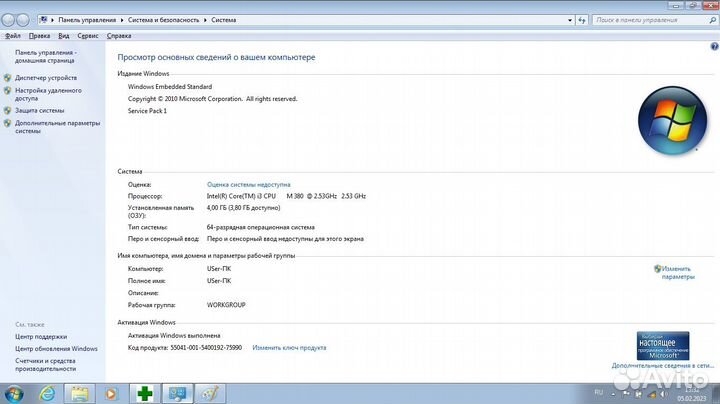Image resolution: width=720 pixels, height=404 pixels.
Task: Click the Система breadcrumb
Action: point(224,20)
